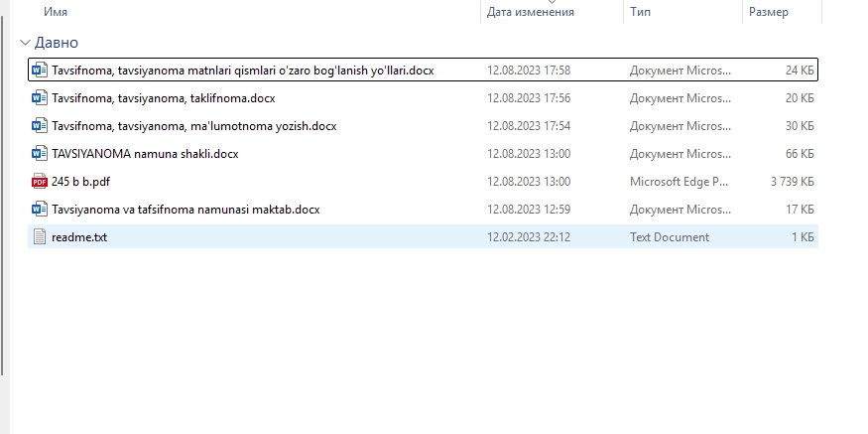Select the "Давно" group label
Viewport: 868px width, 434px height.
click(57, 43)
